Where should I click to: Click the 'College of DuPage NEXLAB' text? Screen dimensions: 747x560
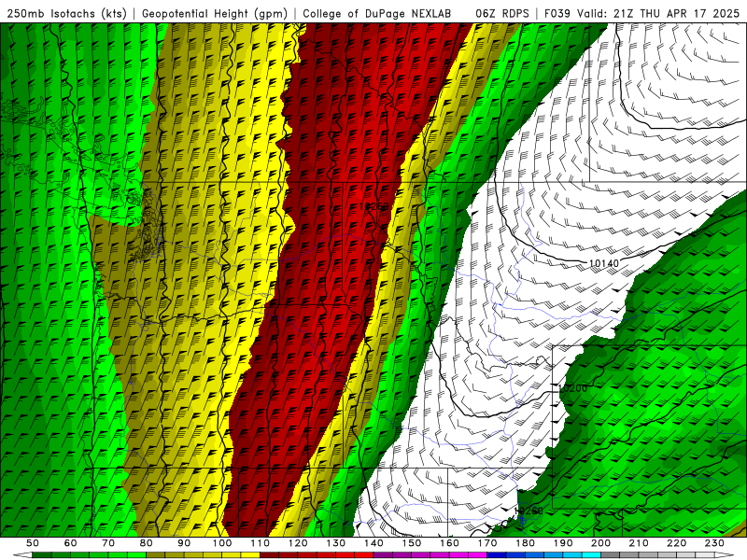[x=377, y=13]
